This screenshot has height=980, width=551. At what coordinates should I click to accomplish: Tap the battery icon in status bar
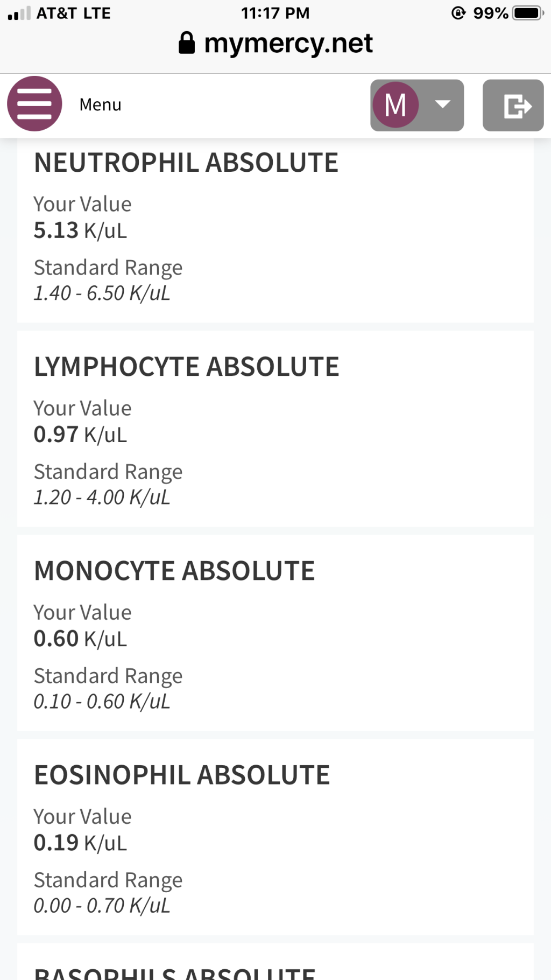click(528, 13)
